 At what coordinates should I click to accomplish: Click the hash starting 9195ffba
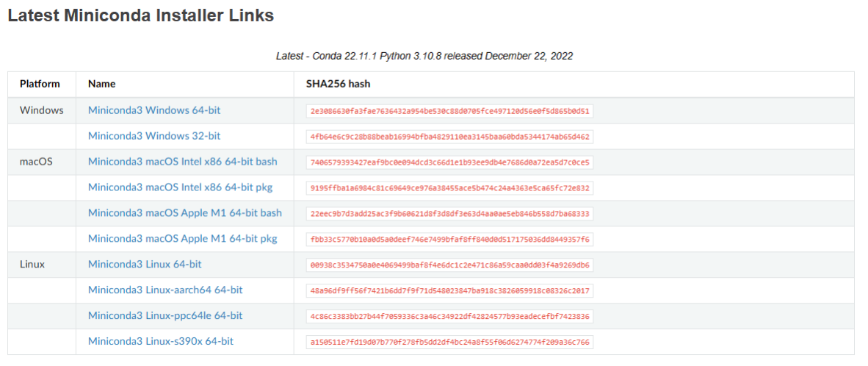pyautogui.click(x=450, y=188)
